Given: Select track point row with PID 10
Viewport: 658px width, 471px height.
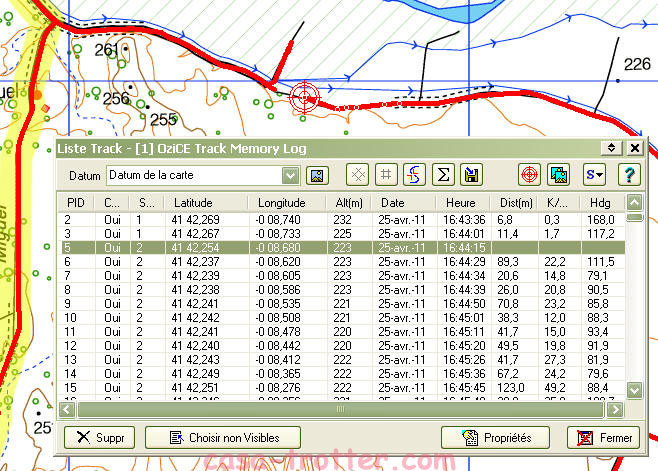Looking at the screenshot, I should coord(341,318).
